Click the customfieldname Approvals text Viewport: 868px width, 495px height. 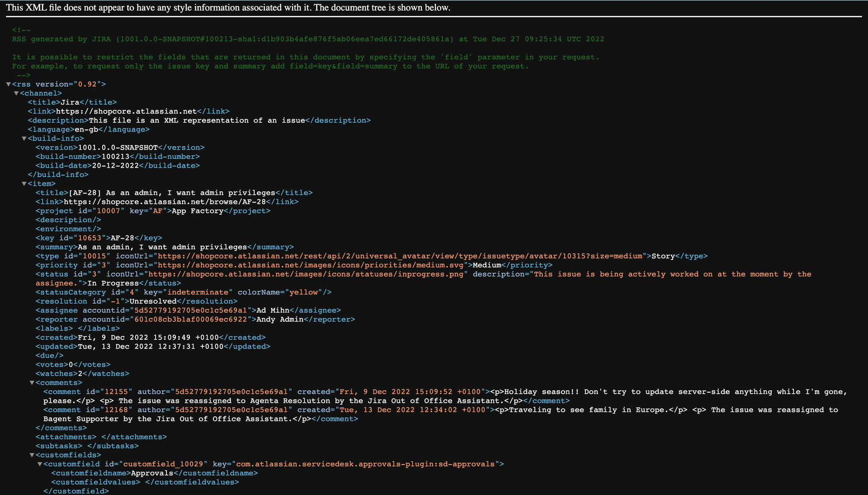152,473
